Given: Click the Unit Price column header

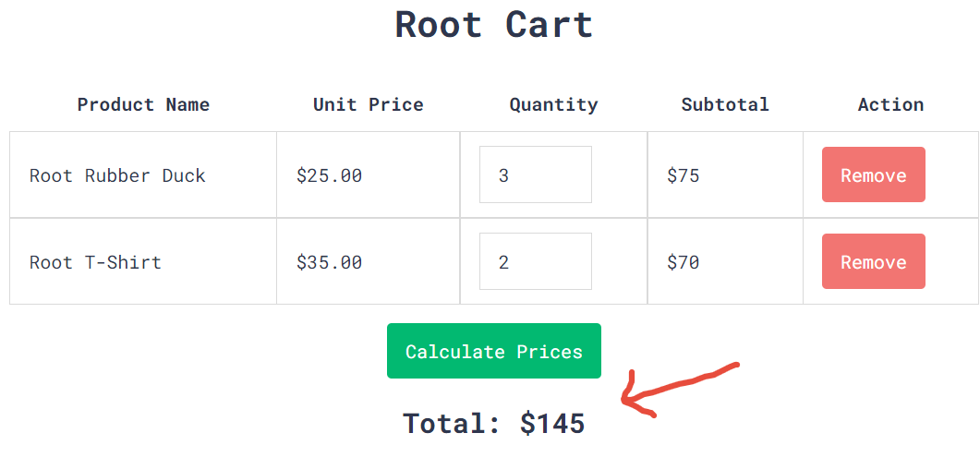Looking at the screenshot, I should coord(368,104).
